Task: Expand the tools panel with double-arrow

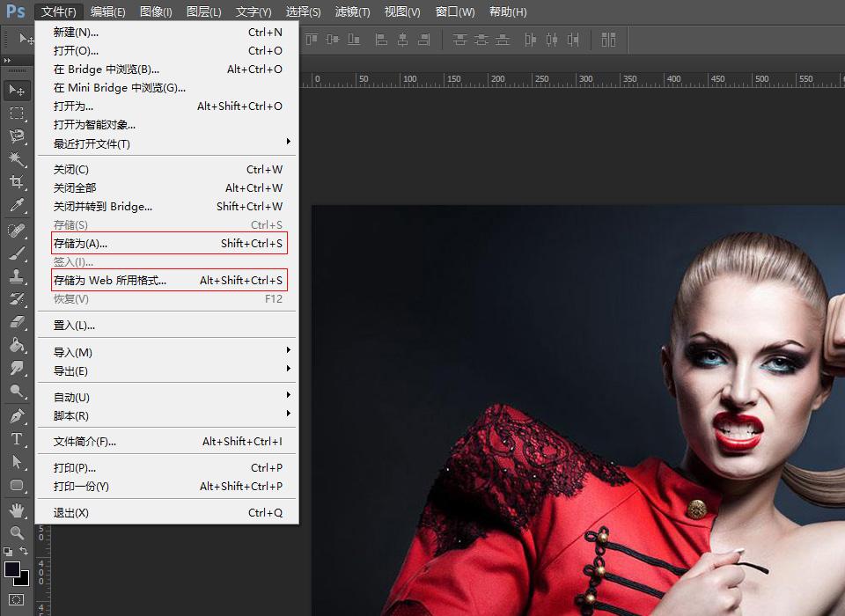Action: pyautogui.click(x=8, y=61)
